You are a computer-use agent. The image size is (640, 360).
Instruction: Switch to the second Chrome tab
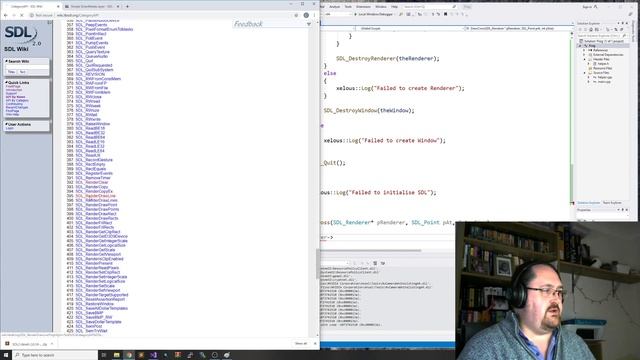click(x=92, y=7)
